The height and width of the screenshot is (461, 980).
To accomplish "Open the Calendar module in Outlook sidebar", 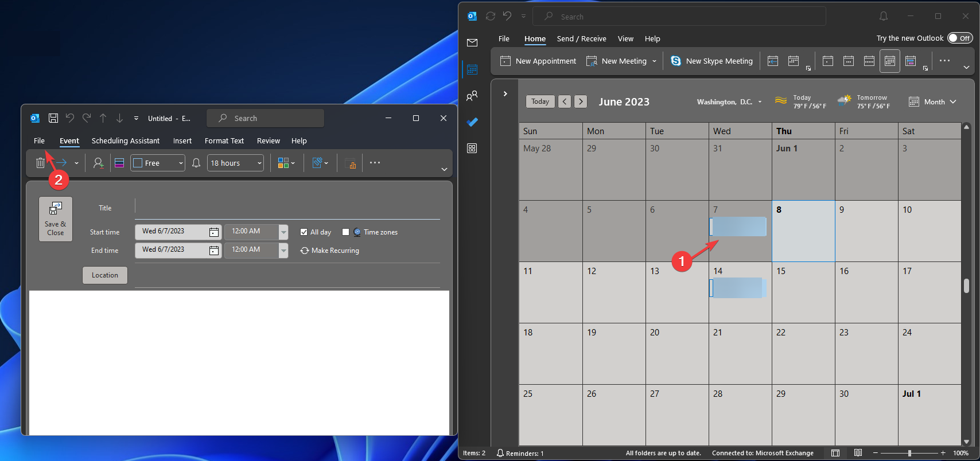I will coord(472,69).
